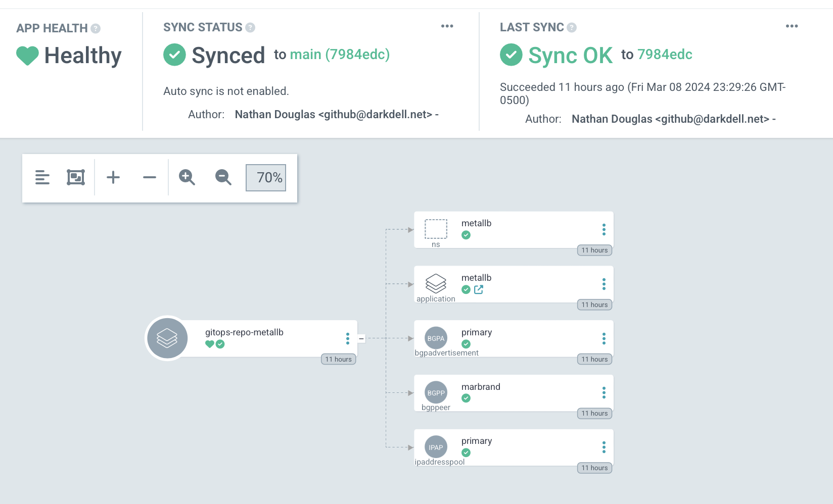Zoom in with the magnifier plus icon
833x504 pixels.
pos(187,177)
